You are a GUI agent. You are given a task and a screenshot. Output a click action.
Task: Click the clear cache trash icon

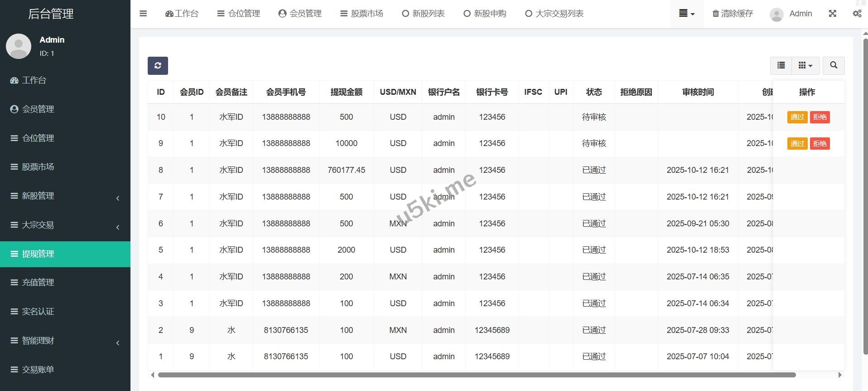point(715,14)
